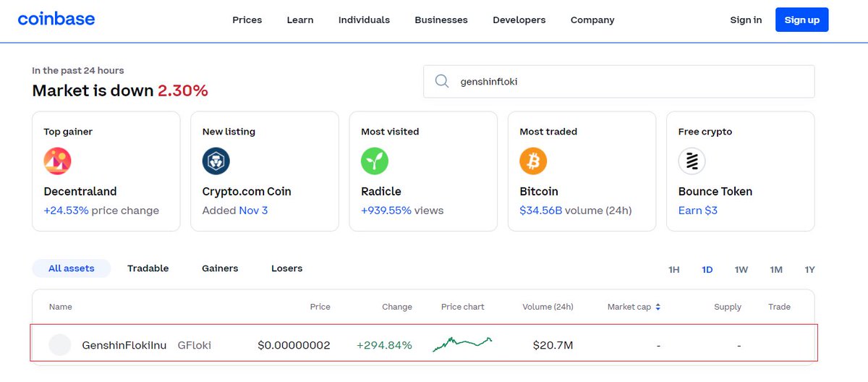
Task: Focus the genshinfloki search field
Action: pos(619,82)
